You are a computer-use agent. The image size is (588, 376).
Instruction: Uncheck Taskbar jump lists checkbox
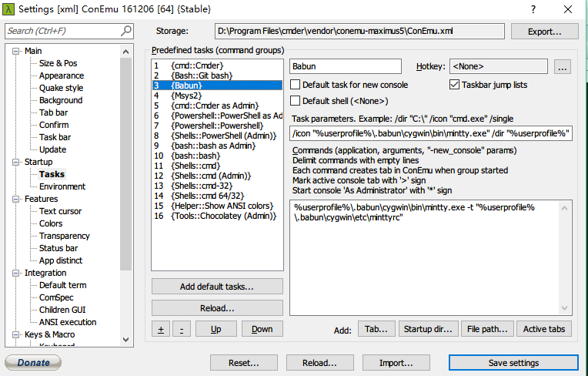(454, 85)
